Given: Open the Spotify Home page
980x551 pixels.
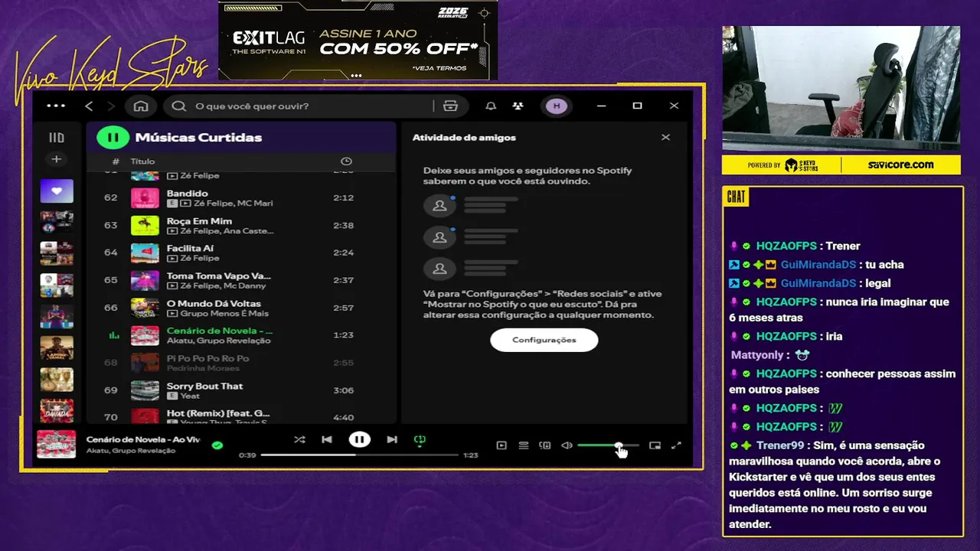Looking at the screenshot, I should pos(141,106).
